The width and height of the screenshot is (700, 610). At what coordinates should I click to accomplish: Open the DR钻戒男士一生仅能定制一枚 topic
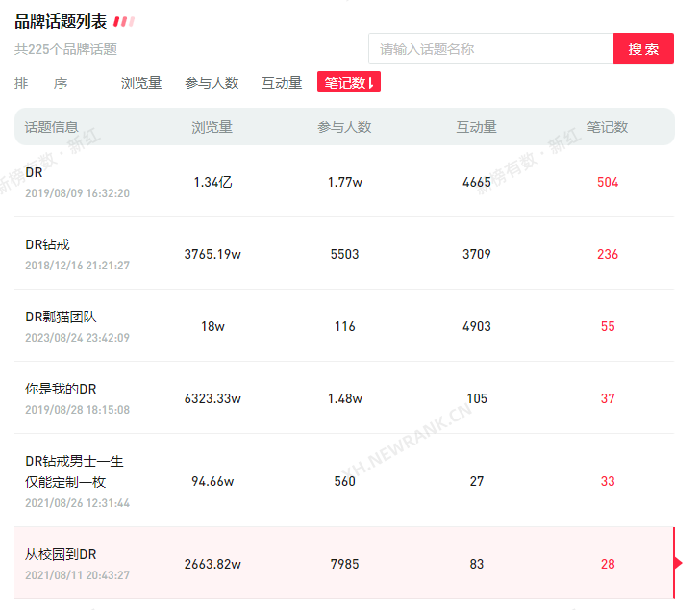[74, 471]
